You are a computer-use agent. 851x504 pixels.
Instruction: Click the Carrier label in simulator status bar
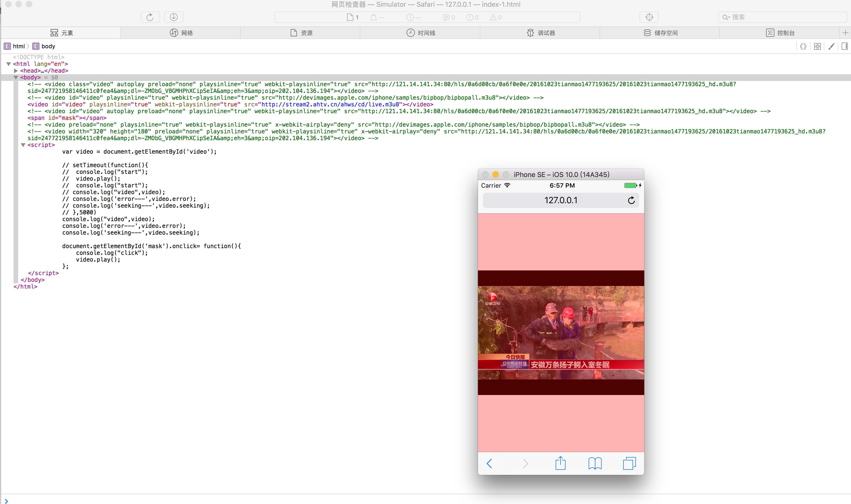click(491, 186)
